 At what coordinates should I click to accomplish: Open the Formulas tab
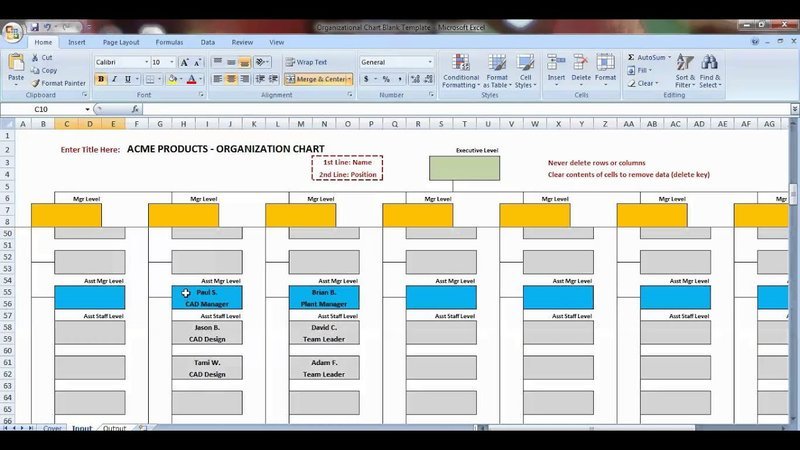point(169,42)
